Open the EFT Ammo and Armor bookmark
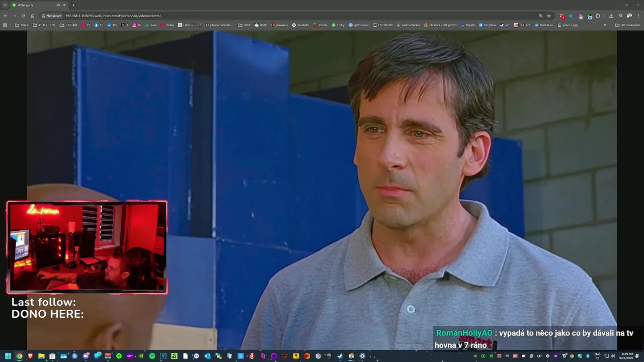The image size is (644, 362). pos(216,25)
